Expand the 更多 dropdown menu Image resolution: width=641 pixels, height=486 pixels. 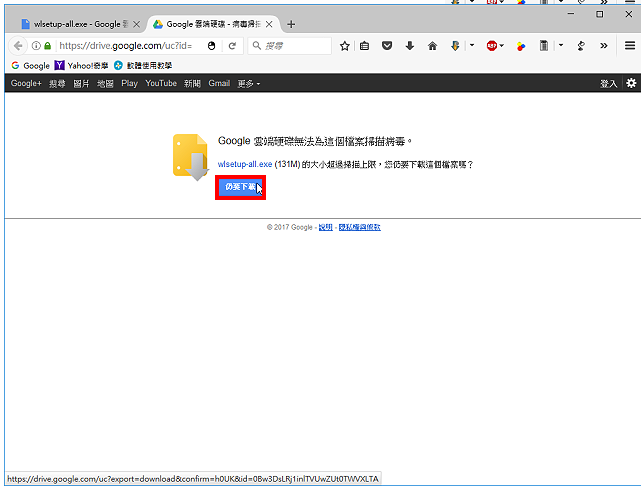(249, 83)
